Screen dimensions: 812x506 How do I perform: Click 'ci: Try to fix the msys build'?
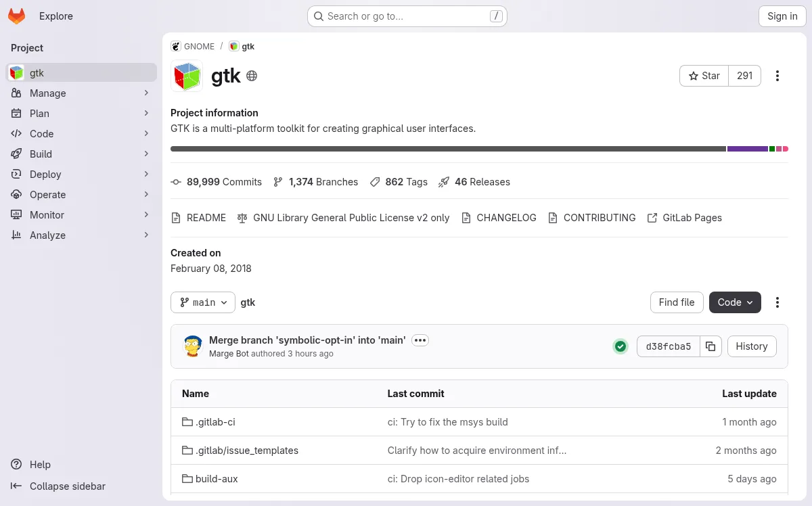pyautogui.click(x=447, y=422)
